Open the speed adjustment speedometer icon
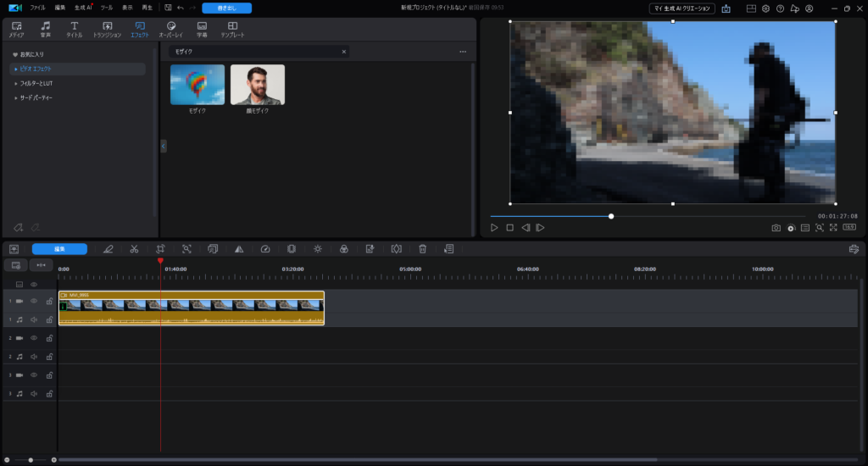This screenshot has width=868, height=466. 265,249
